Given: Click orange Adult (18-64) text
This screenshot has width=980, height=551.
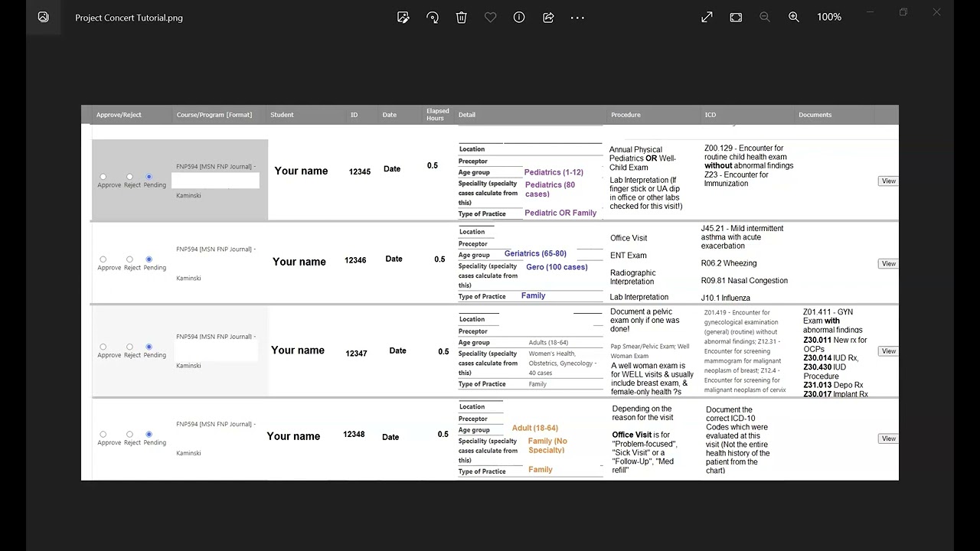Looking at the screenshot, I should pos(535,428).
